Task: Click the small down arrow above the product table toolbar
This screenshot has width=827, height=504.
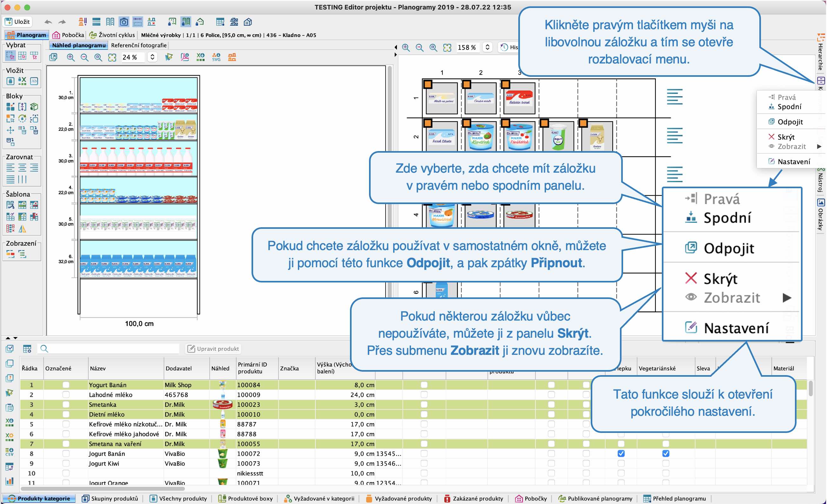Action: point(15,338)
